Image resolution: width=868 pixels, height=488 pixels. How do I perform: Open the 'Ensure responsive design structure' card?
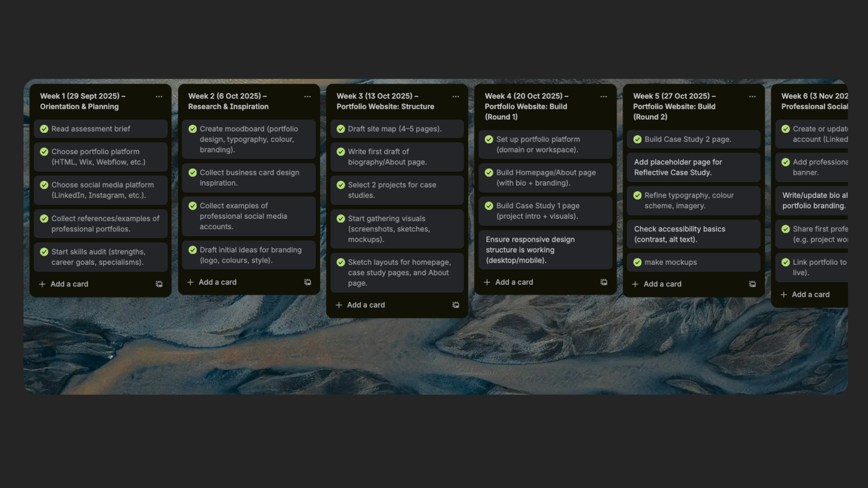click(x=545, y=250)
